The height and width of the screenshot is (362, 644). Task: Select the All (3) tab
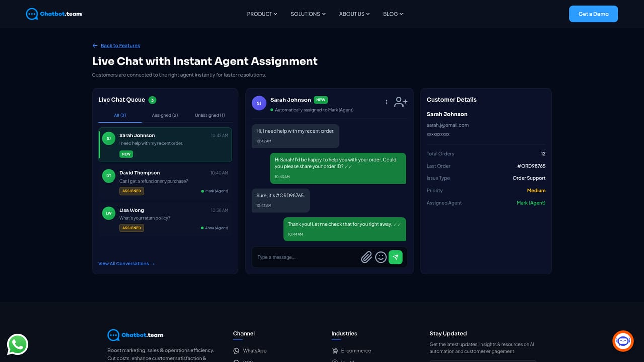pyautogui.click(x=120, y=115)
